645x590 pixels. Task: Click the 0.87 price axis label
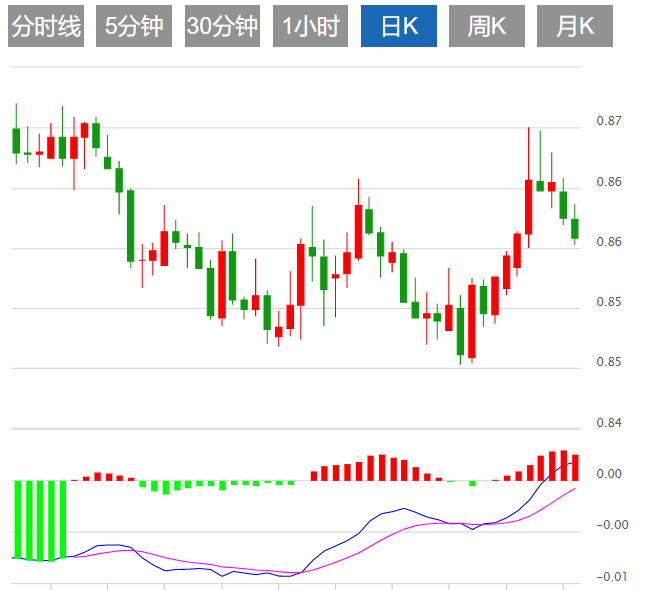pos(609,121)
